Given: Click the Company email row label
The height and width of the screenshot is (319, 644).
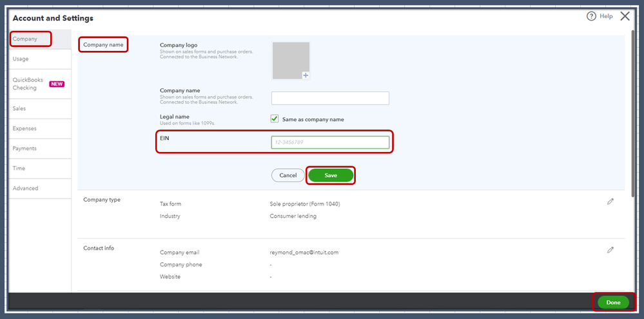Looking at the screenshot, I should coord(179,253).
